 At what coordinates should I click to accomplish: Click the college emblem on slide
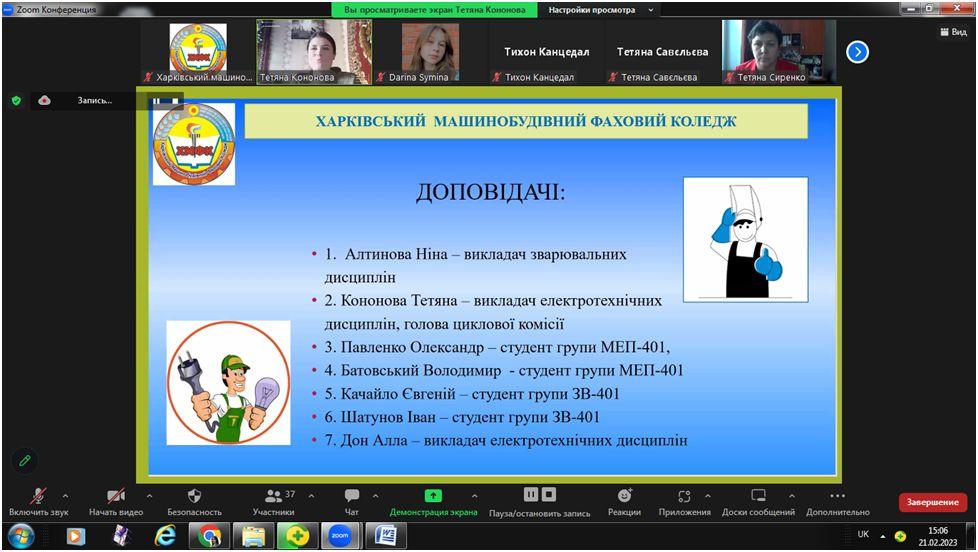click(x=194, y=144)
